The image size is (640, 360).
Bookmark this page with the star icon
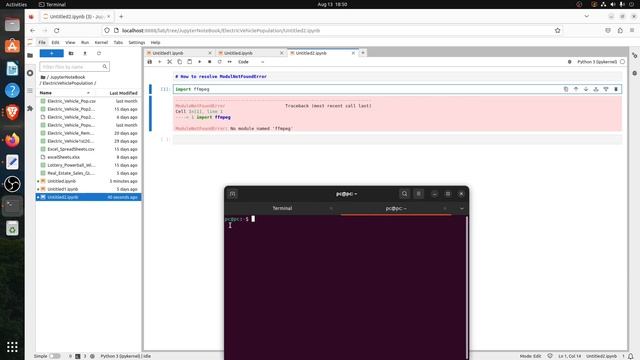tap(558, 31)
